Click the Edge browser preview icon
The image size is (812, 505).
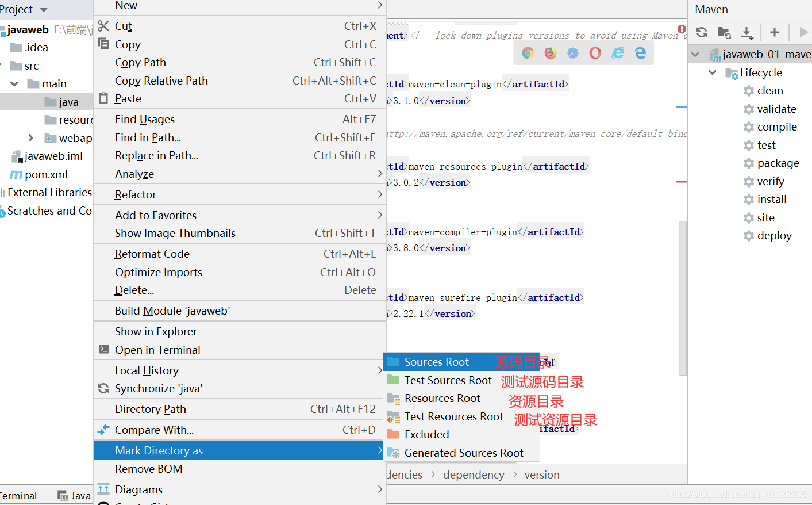pos(640,53)
